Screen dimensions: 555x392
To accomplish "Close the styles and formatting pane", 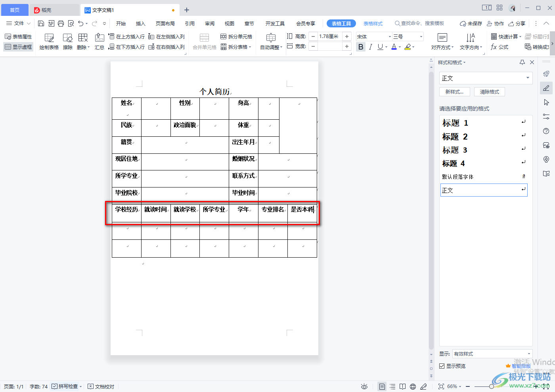I will 532,62.
